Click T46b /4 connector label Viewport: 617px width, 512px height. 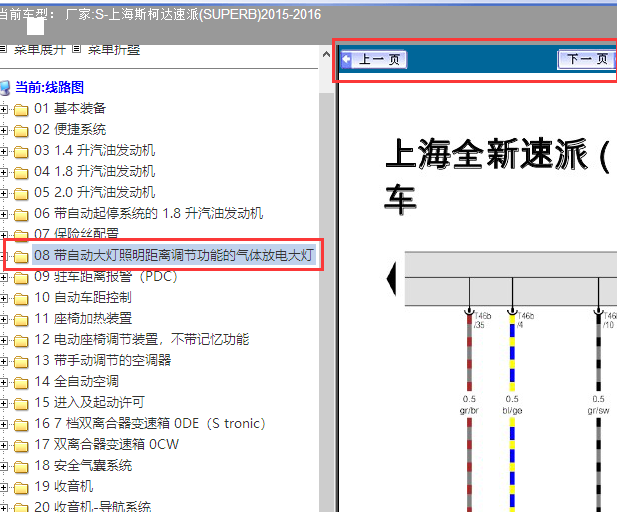pos(525,320)
